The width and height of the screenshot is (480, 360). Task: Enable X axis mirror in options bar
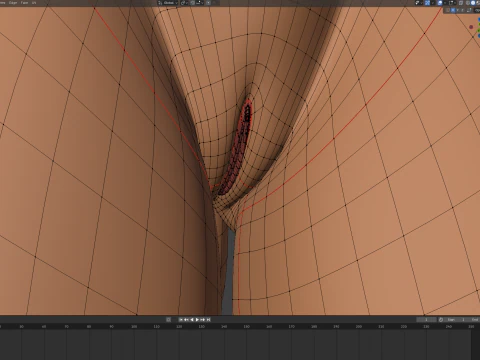453,10
